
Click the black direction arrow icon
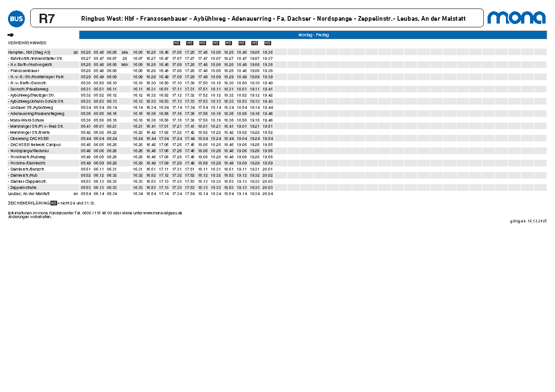click(x=11, y=35)
